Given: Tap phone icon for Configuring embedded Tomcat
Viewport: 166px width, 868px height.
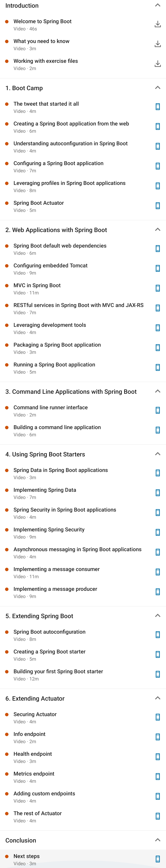Looking at the screenshot, I should point(158,269).
